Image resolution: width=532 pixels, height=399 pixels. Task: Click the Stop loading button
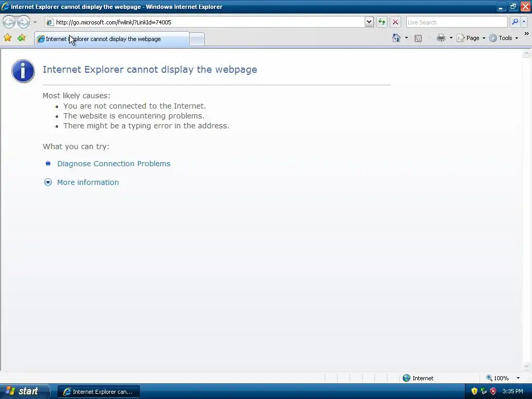[x=395, y=22]
